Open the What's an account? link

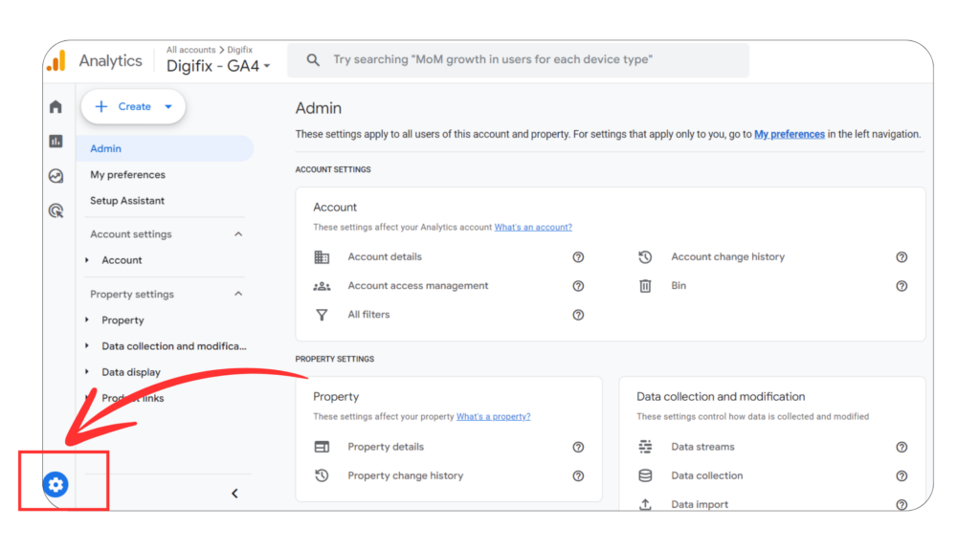tap(533, 228)
